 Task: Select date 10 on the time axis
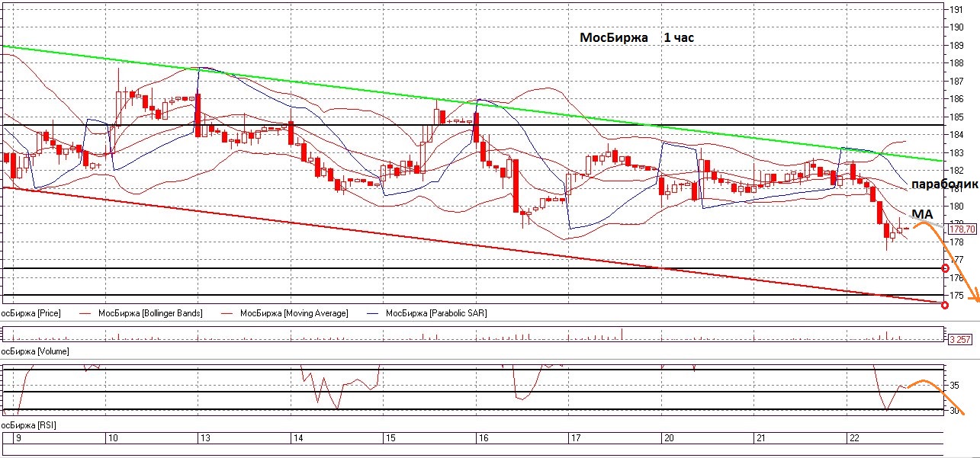(x=112, y=438)
